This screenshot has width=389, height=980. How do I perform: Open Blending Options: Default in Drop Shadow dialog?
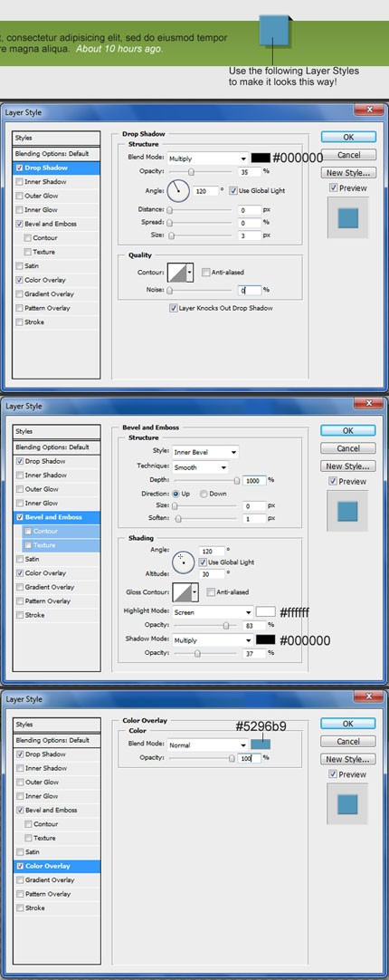click(56, 154)
